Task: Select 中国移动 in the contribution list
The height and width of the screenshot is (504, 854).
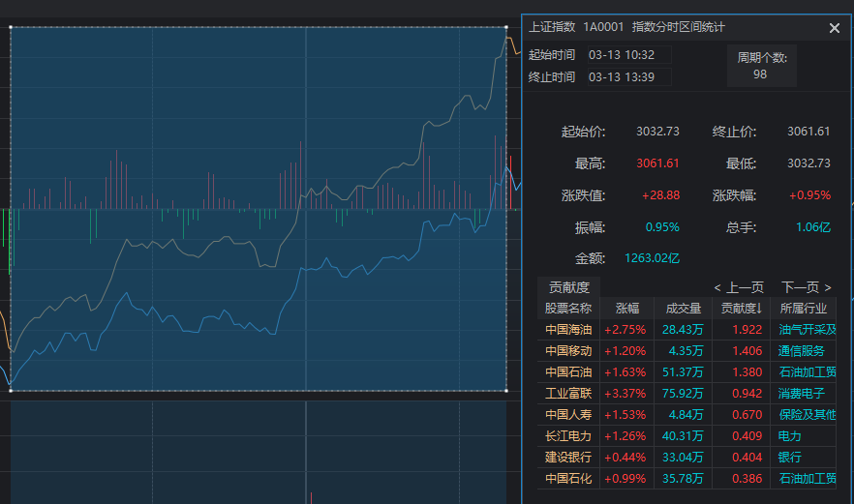Action: [x=567, y=350]
